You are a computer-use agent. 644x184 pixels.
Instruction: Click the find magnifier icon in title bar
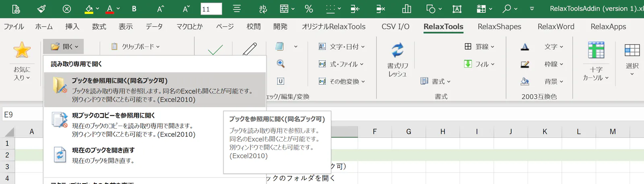tap(507, 8)
